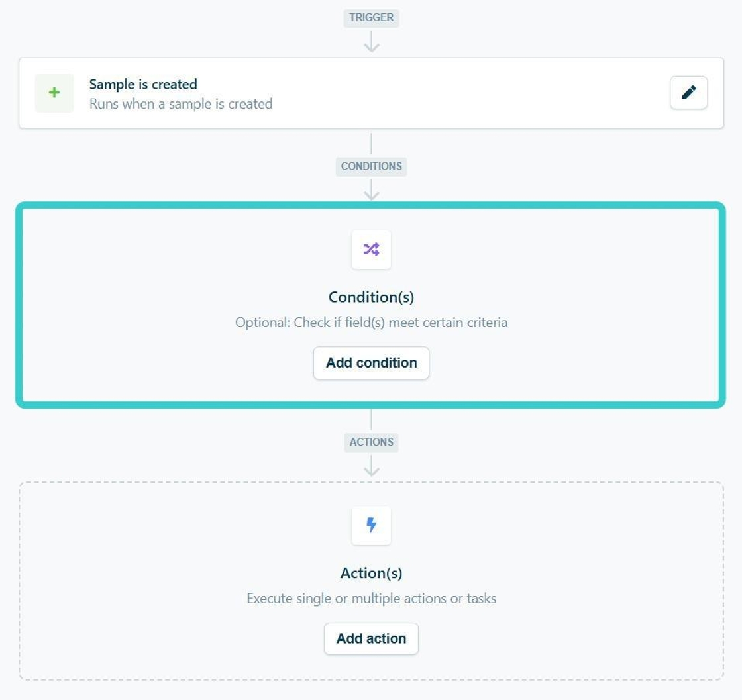Select the CONDITIONS label tag
Screen dimensions: 742x700
[372, 166]
